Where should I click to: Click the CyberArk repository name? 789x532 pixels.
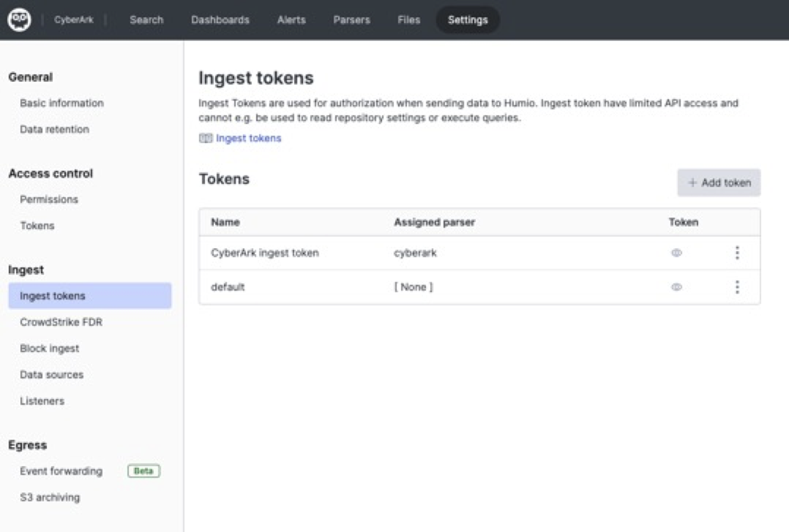point(74,20)
